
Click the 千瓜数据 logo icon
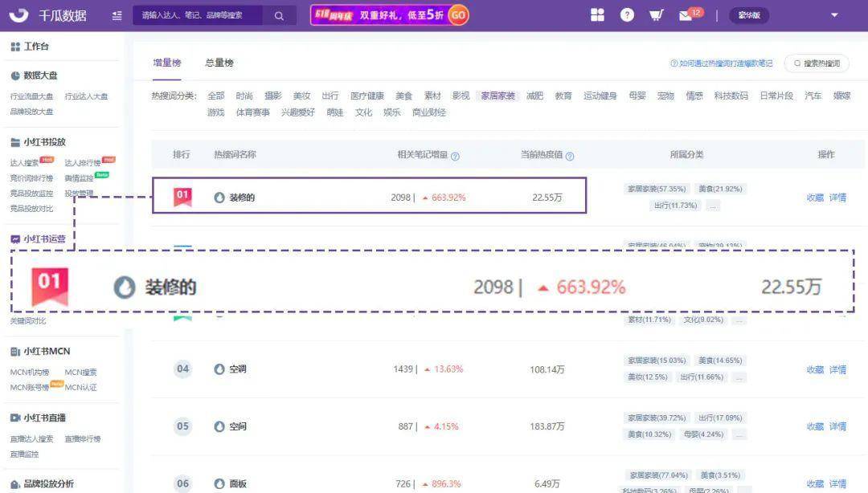tap(18, 15)
